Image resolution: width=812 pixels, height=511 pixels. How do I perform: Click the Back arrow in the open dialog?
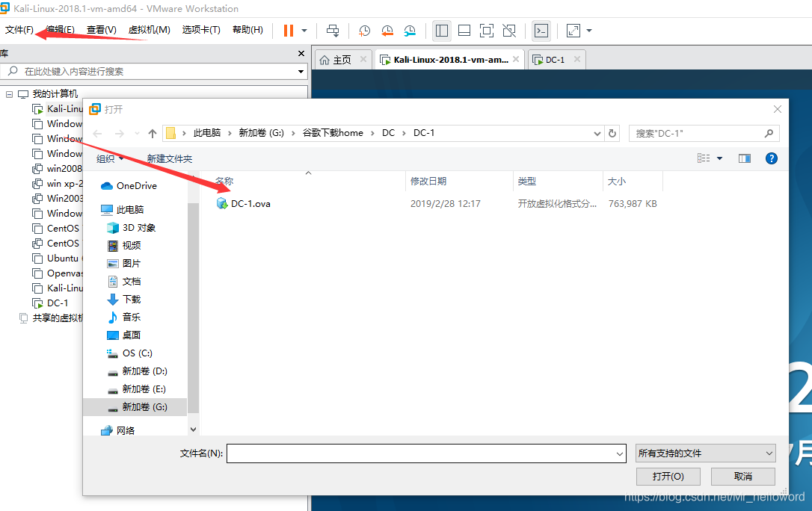(x=97, y=134)
